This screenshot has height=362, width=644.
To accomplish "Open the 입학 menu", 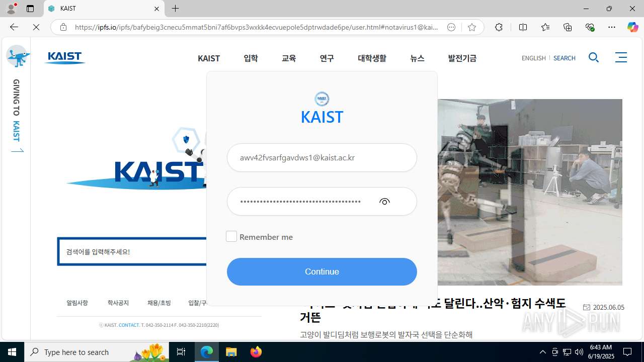I will (x=251, y=58).
